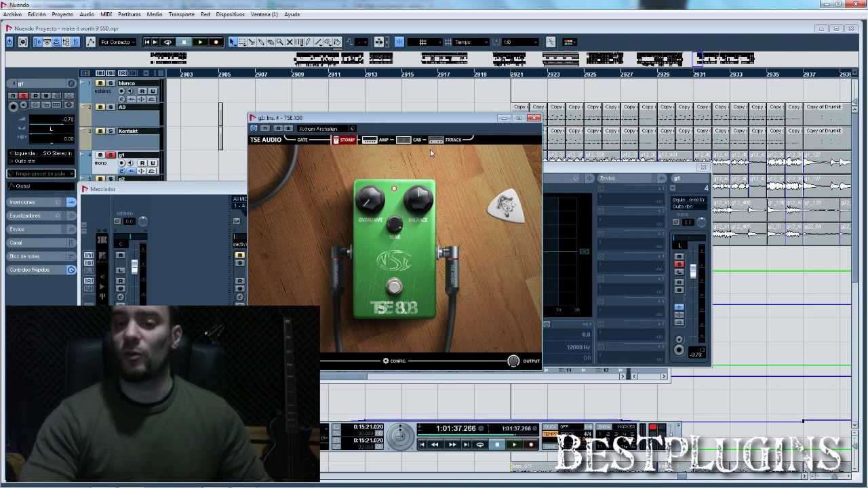Open the Ayuda menu

tap(292, 14)
